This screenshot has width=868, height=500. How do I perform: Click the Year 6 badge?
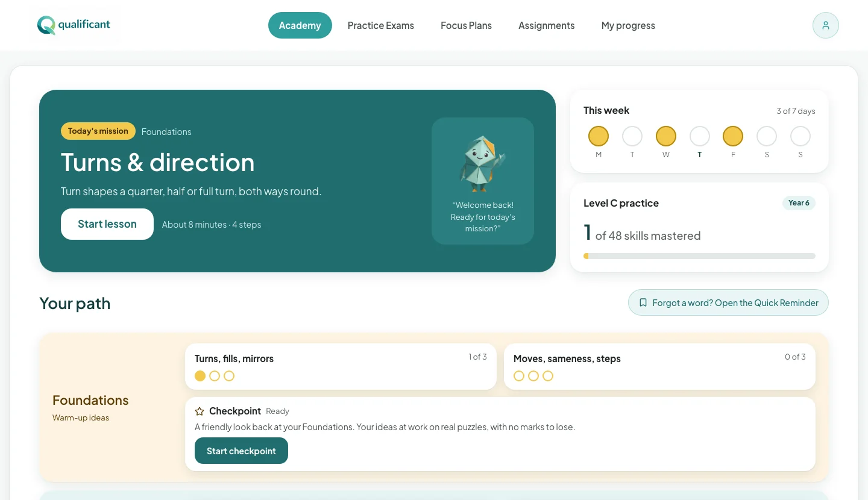pyautogui.click(x=799, y=203)
